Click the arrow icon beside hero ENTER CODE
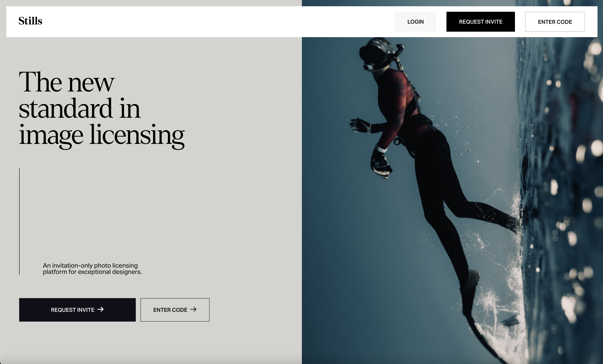This screenshot has height=364, width=603. 193,309
